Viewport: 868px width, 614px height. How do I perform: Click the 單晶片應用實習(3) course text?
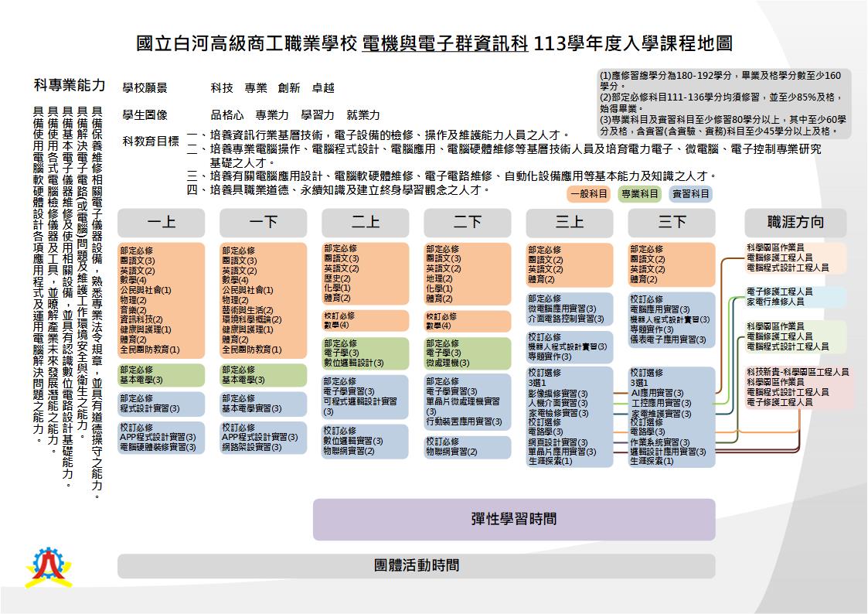pyautogui.click(x=562, y=452)
